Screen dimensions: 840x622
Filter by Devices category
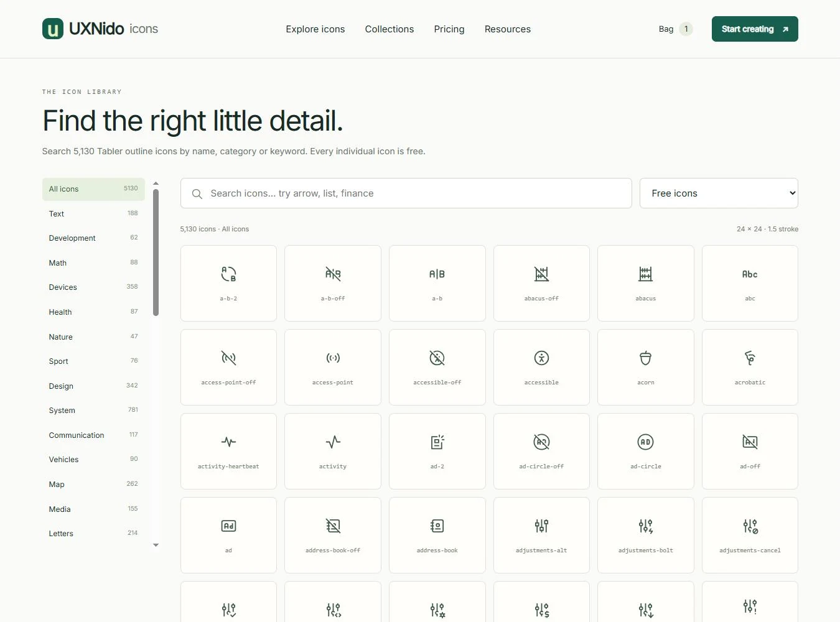(93, 287)
